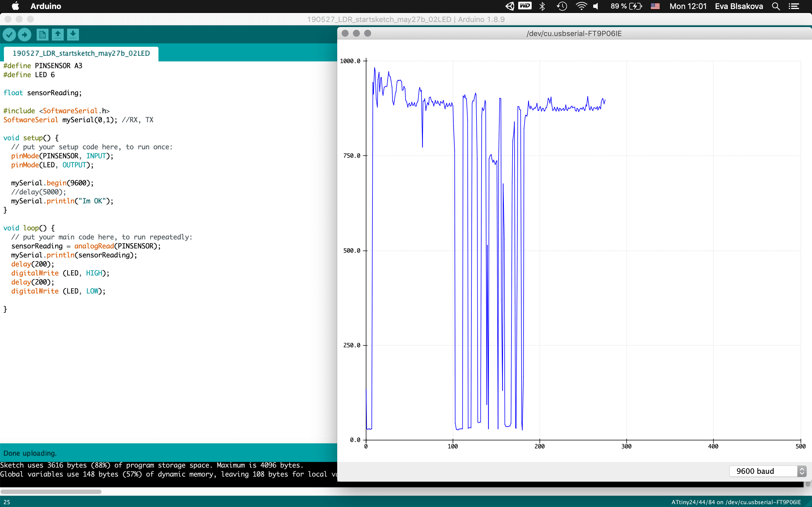Screen dimensions: 812x507
Task: Click the Bluetooth menu bar icon
Action: (542, 6)
